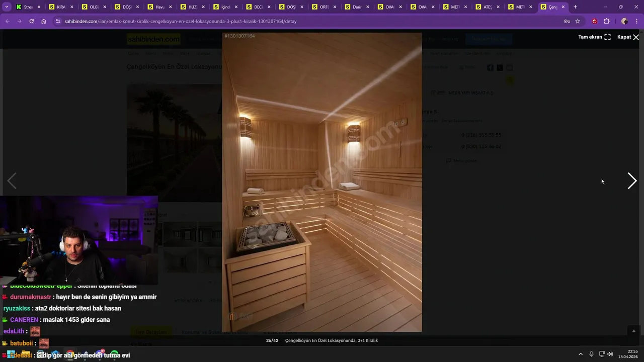Open the Chrome three-dot menu

637,21
